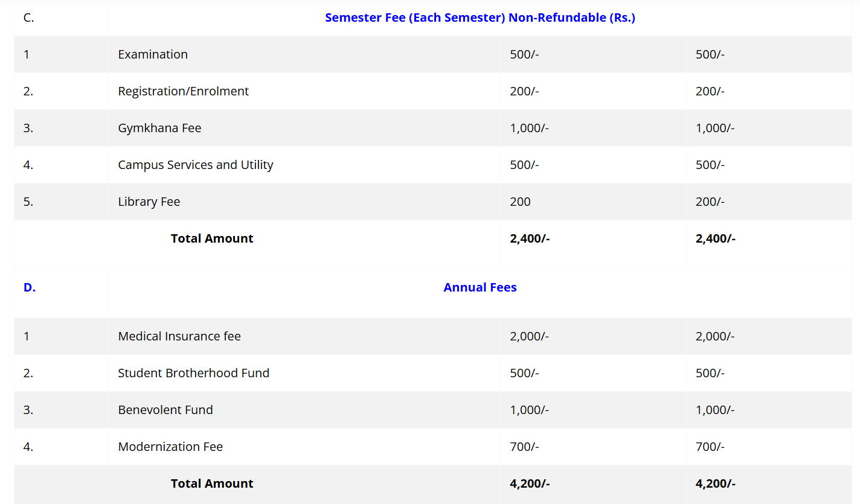The image size is (860, 504).
Task: Select Total Amount label above Annual Fees
Action: pyautogui.click(x=212, y=238)
